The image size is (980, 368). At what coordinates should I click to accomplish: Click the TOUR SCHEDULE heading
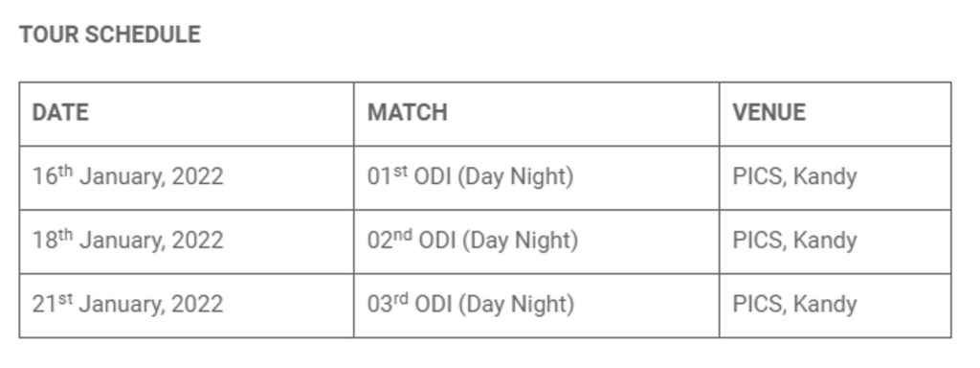point(110,34)
